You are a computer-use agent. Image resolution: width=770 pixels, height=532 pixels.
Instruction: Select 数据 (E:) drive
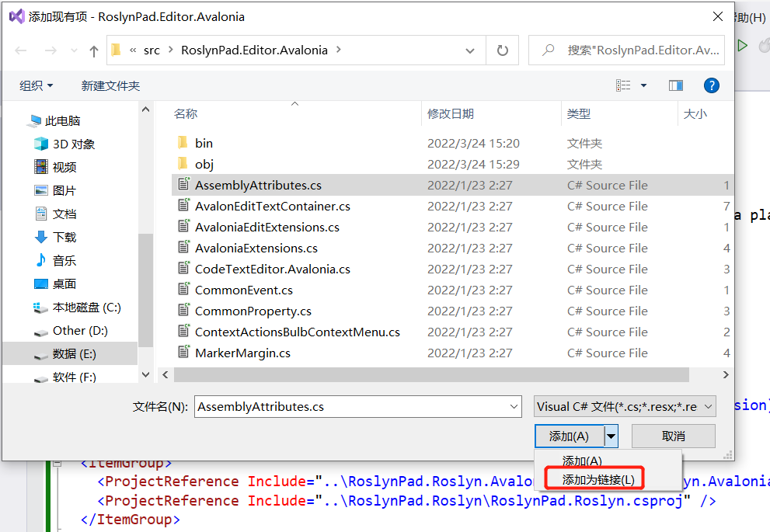click(x=70, y=354)
